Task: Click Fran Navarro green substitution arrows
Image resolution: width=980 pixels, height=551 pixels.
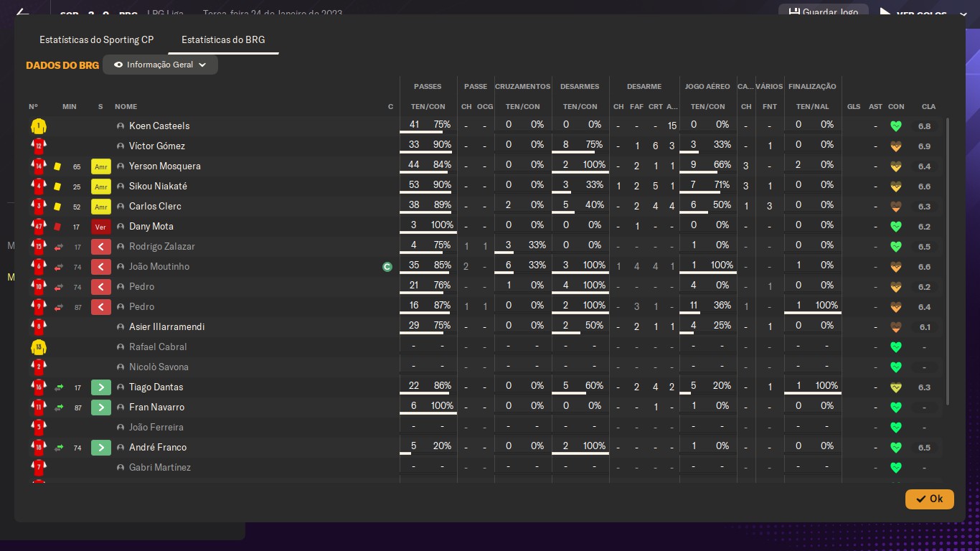Action: click(59, 408)
